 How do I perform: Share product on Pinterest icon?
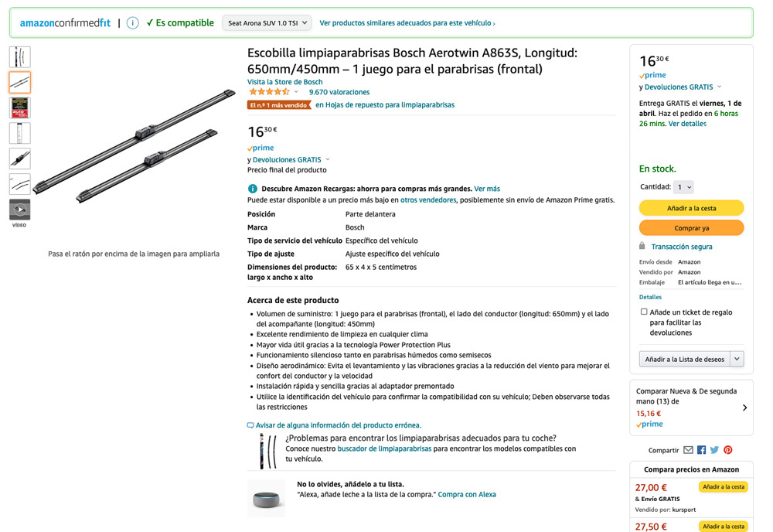(727, 450)
